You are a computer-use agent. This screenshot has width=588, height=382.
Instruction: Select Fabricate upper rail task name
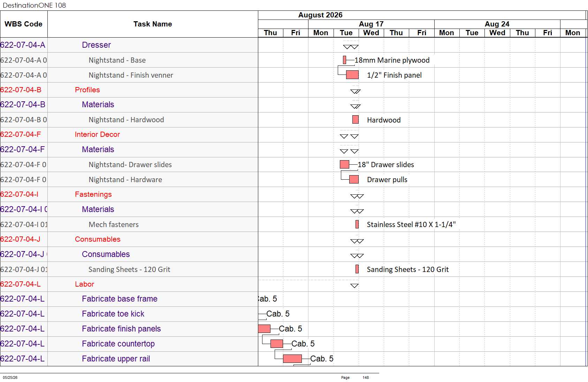pyautogui.click(x=116, y=359)
